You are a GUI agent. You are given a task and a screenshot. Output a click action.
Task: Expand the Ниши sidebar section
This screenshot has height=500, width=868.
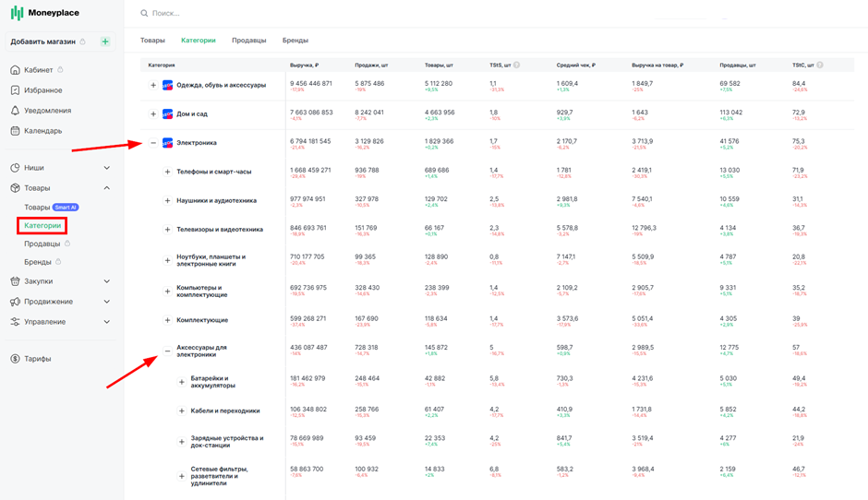107,168
